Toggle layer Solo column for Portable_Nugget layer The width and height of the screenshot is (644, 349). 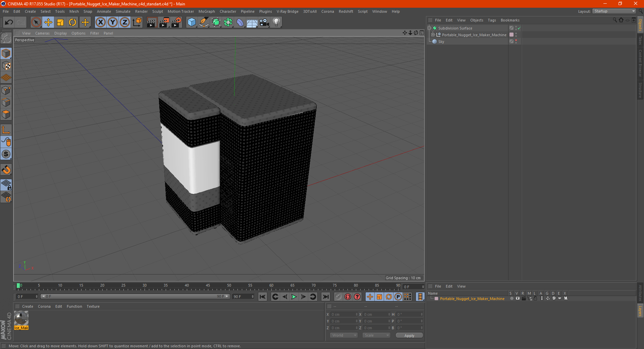click(x=512, y=298)
